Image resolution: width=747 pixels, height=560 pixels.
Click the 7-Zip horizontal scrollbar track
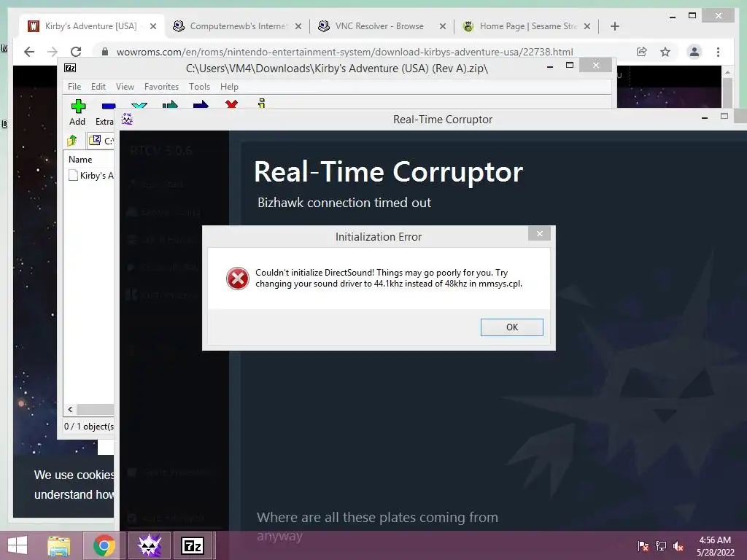pos(96,410)
